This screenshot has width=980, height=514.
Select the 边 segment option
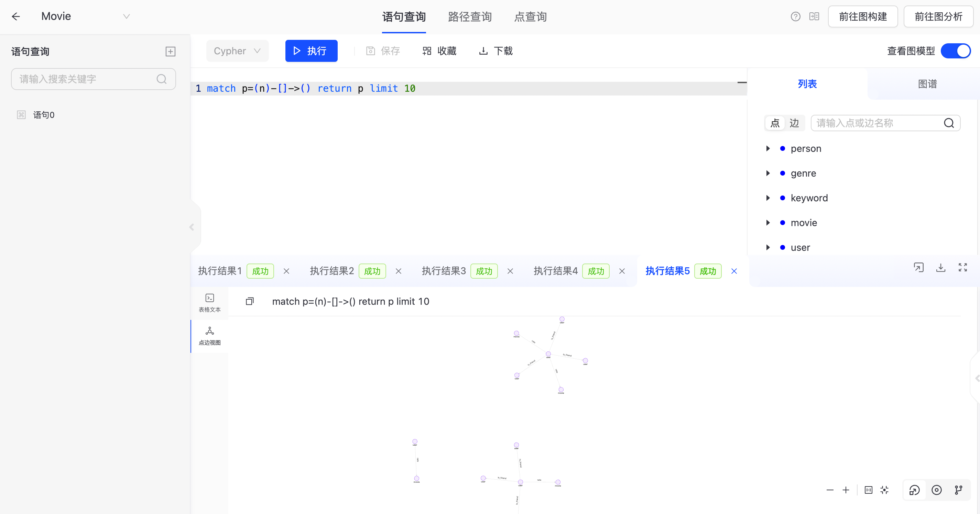(x=794, y=123)
